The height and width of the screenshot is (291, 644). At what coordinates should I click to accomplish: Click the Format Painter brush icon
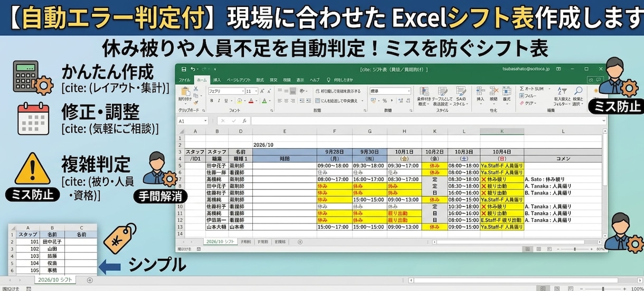195,102
